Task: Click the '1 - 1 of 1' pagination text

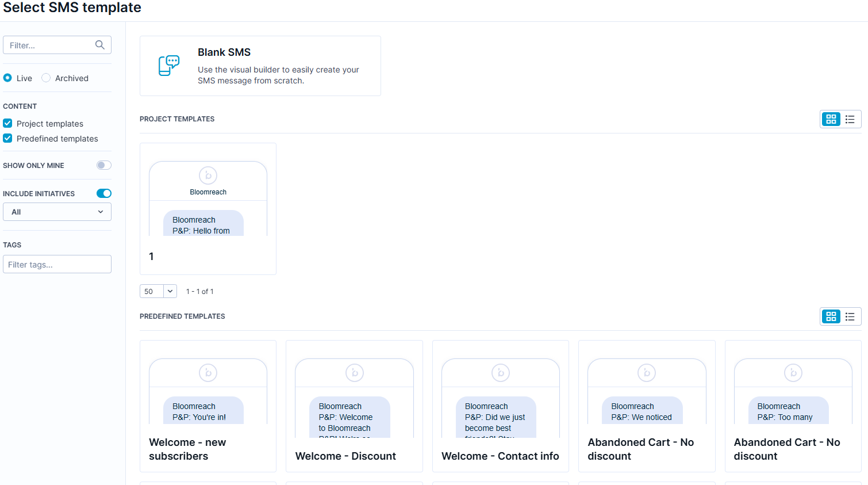Action: tap(199, 292)
